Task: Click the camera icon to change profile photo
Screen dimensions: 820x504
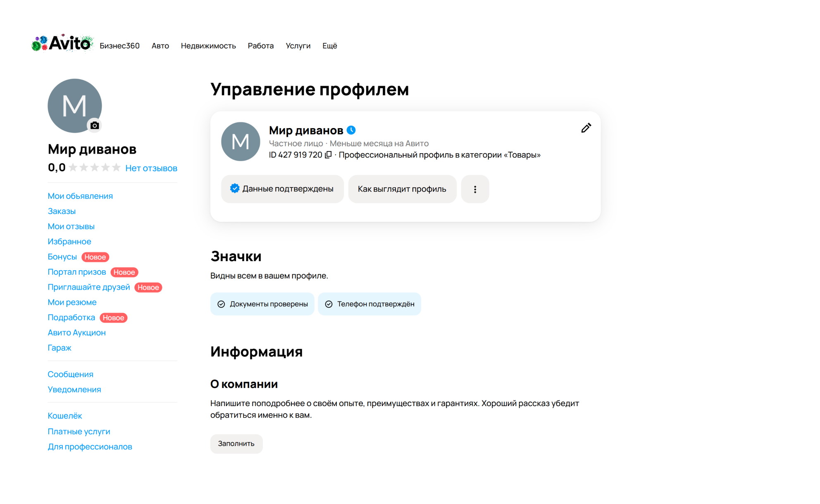Action: click(x=95, y=125)
